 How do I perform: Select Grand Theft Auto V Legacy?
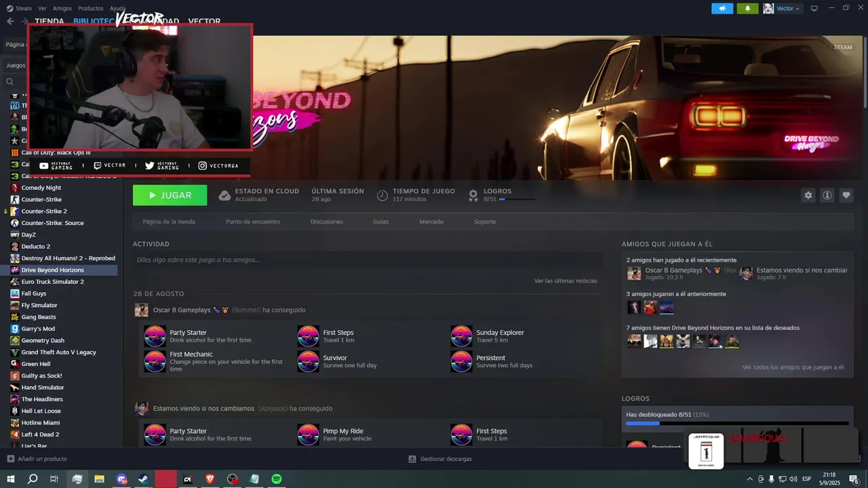[x=58, y=352]
